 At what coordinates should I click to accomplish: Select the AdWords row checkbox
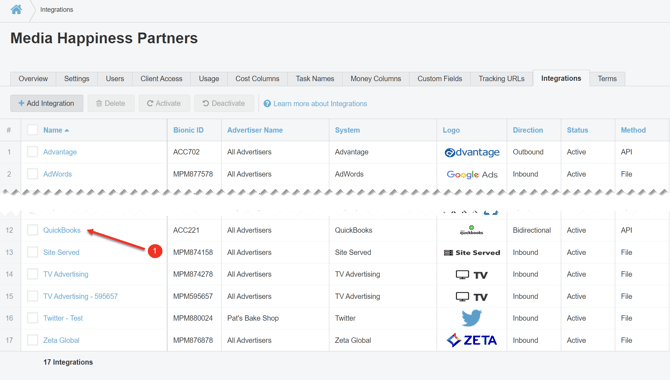click(32, 174)
